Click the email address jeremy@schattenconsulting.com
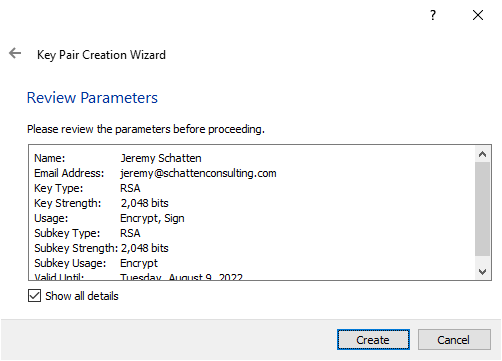This screenshot has height=361, width=502. [x=198, y=173]
